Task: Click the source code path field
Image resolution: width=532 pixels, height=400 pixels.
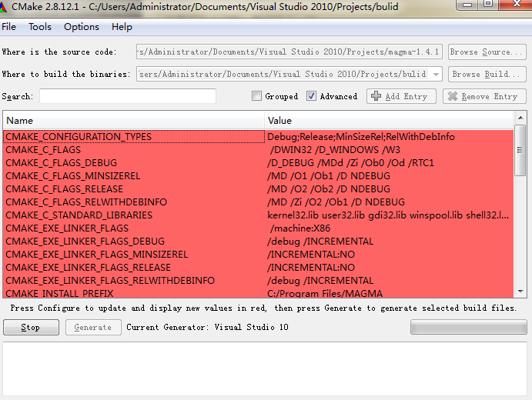Action: (289, 52)
